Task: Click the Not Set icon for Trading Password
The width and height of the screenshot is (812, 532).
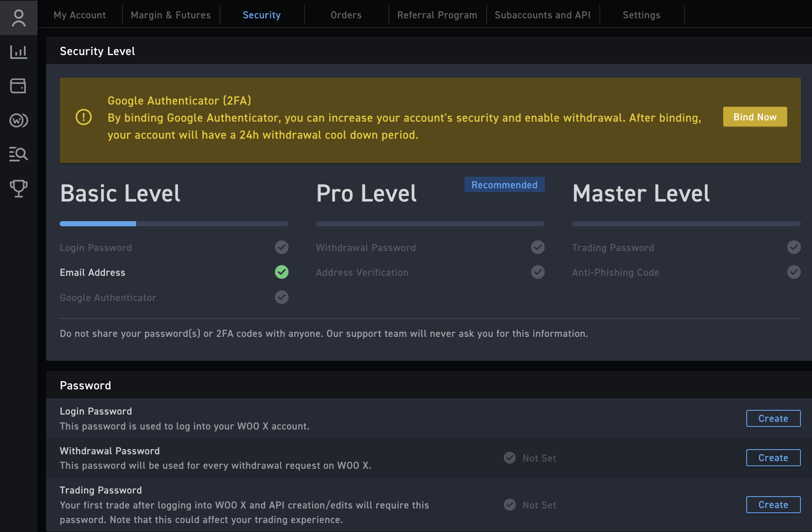Action: click(x=510, y=505)
